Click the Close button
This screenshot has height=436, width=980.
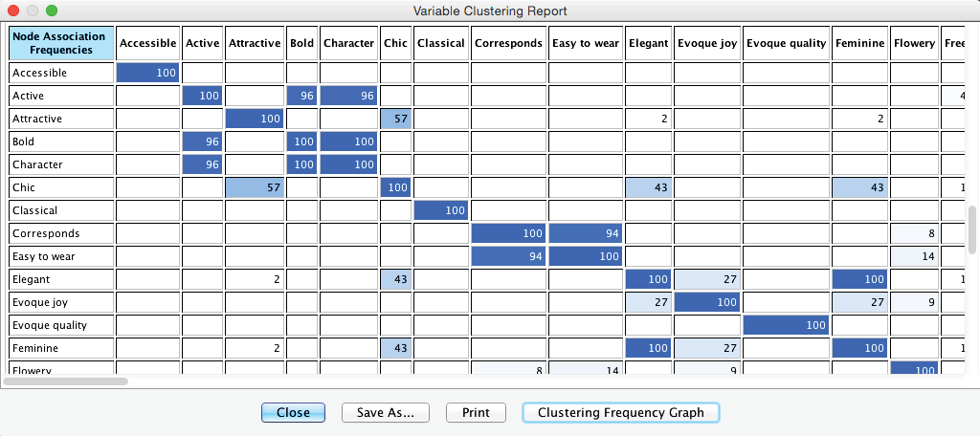click(293, 413)
